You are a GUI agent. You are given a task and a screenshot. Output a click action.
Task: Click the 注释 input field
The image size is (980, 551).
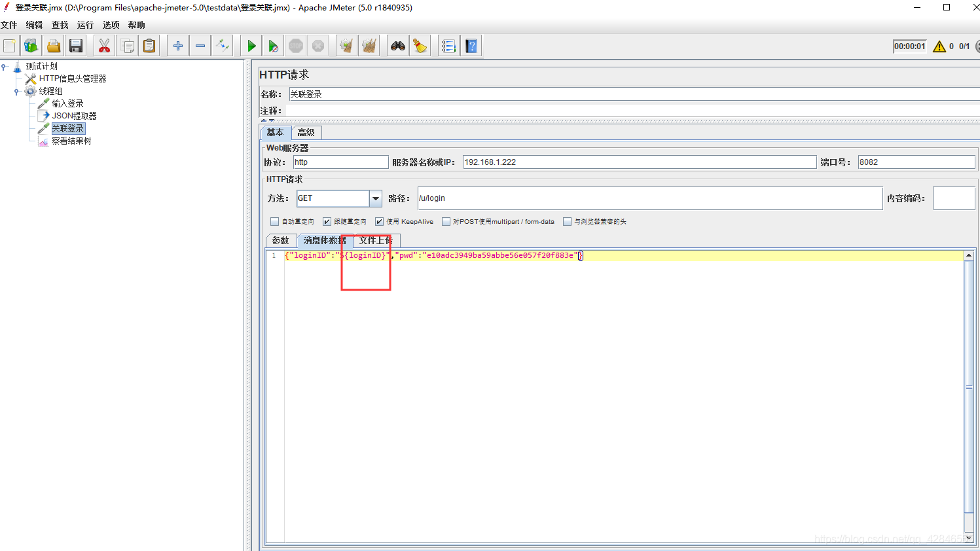tap(632, 111)
